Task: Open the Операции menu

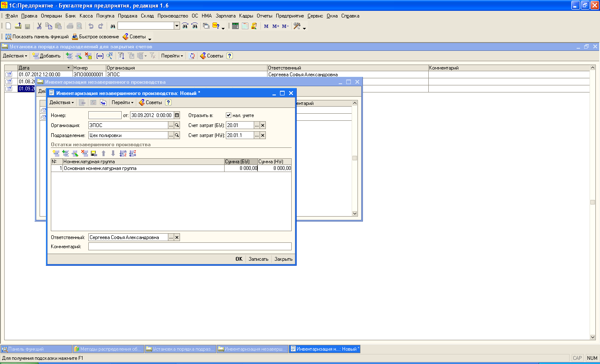Action: coord(51,16)
